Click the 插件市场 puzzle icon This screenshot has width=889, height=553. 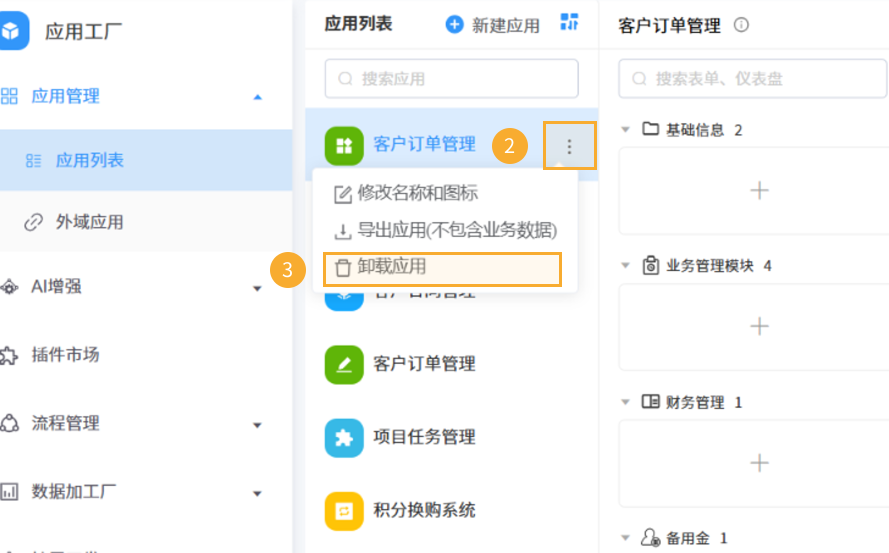coord(9,356)
